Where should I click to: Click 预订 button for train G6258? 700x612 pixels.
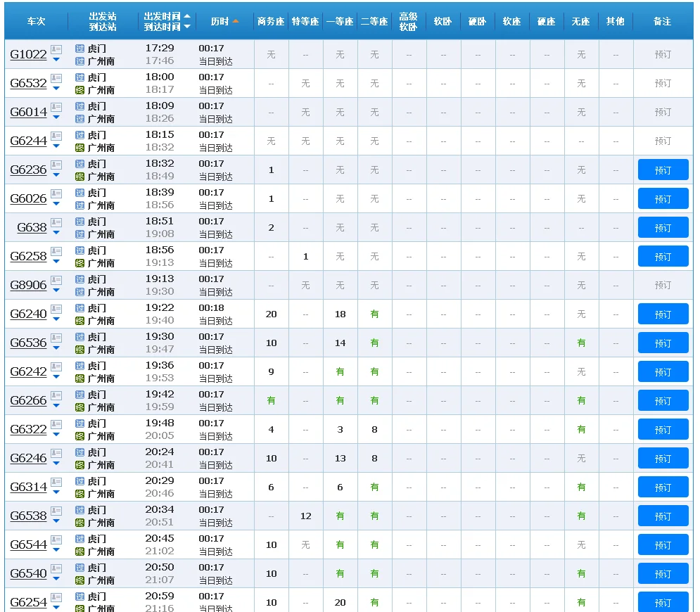pos(663,256)
